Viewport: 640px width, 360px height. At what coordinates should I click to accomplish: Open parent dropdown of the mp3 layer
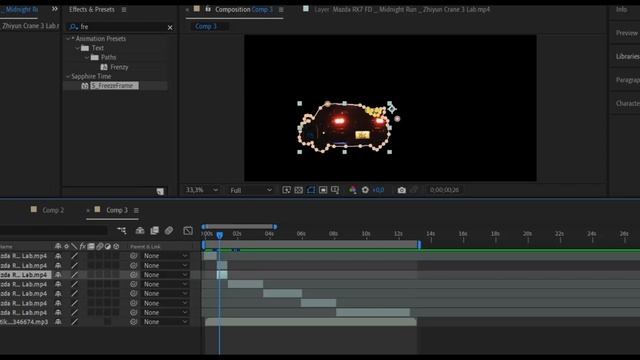165,322
